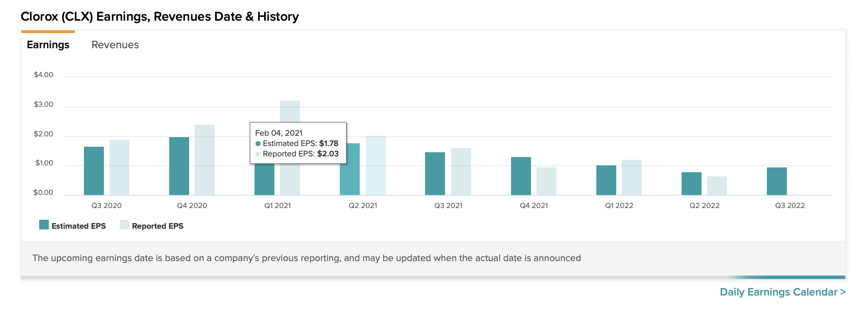
Task: Click the Q2 2022 axis label
Action: 704,206
